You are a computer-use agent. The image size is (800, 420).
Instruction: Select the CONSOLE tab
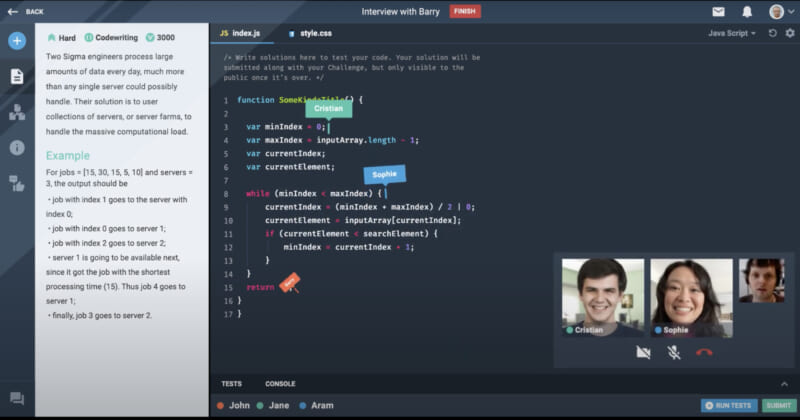(x=280, y=383)
